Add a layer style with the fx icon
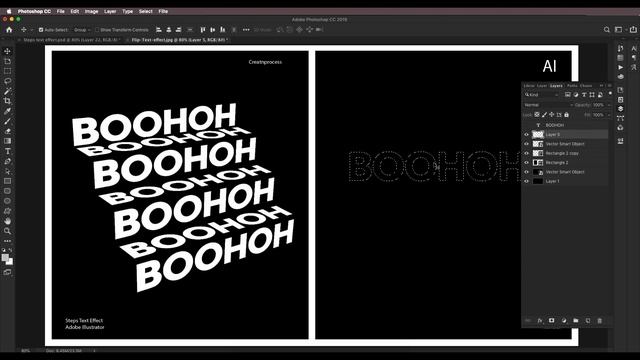 click(x=540, y=321)
